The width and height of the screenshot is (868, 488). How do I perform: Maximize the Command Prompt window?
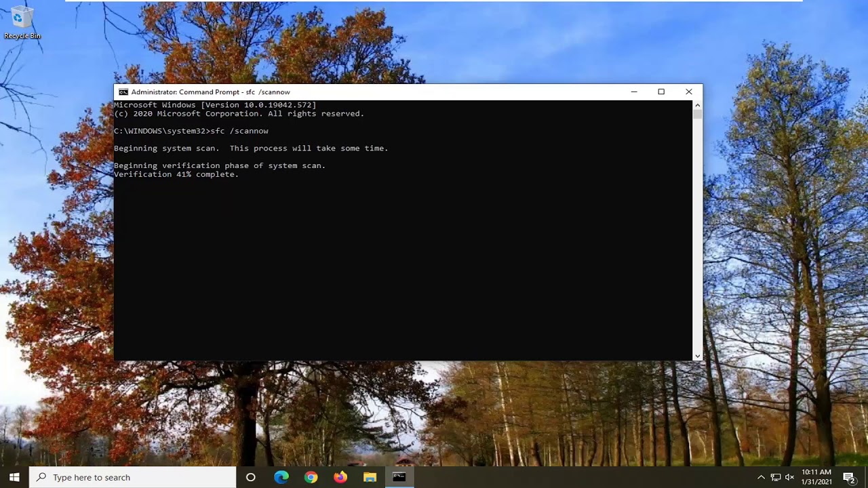[661, 92]
